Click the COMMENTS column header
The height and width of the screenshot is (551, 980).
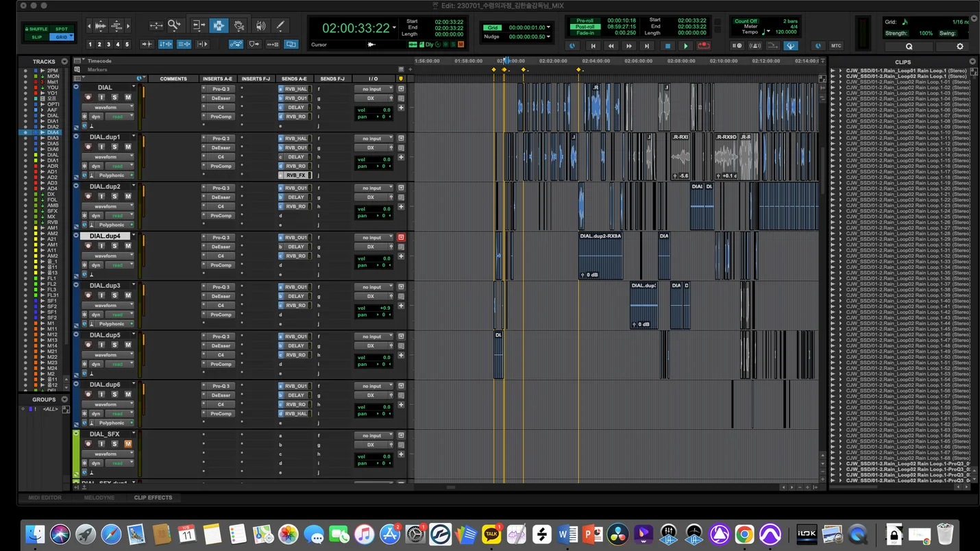click(x=173, y=79)
